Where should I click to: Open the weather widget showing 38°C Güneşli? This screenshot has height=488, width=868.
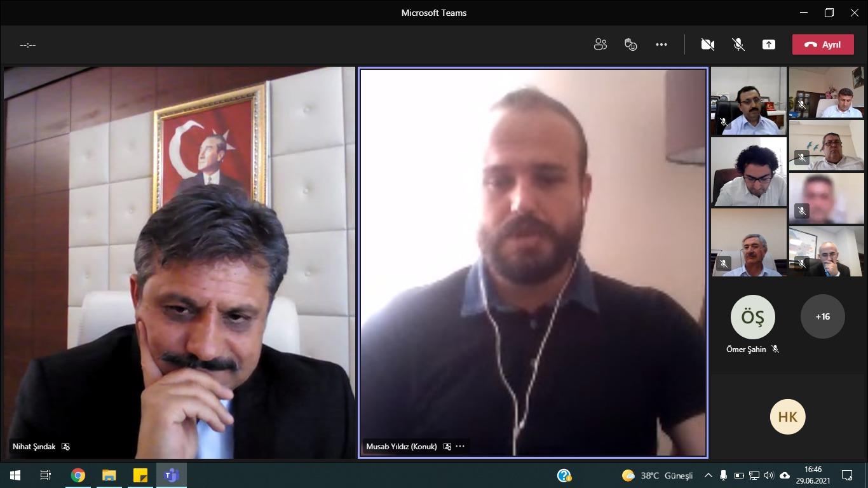(x=657, y=475)
